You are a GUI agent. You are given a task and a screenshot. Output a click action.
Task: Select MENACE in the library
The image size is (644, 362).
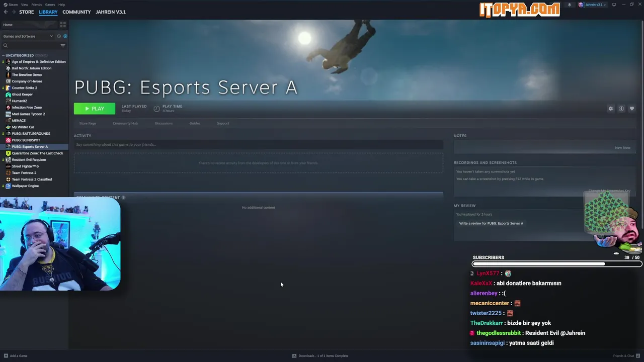(19, 121)
